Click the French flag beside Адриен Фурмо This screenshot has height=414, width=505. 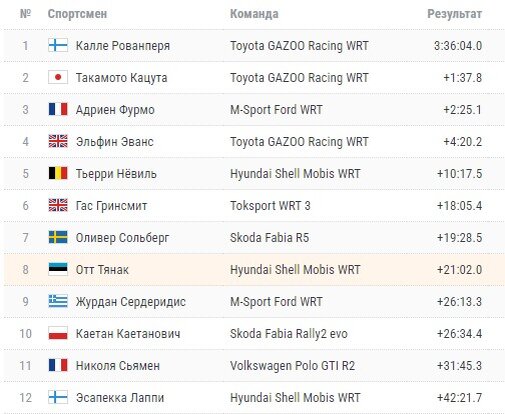tap(58, 109)
